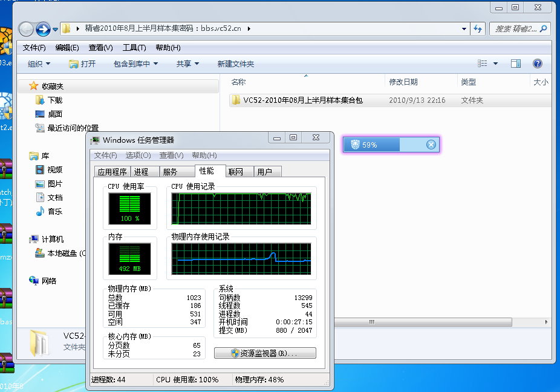560x392 pixels.
Task: Open the 帮助(H) menu in Explorer
Action: (168, 48)
